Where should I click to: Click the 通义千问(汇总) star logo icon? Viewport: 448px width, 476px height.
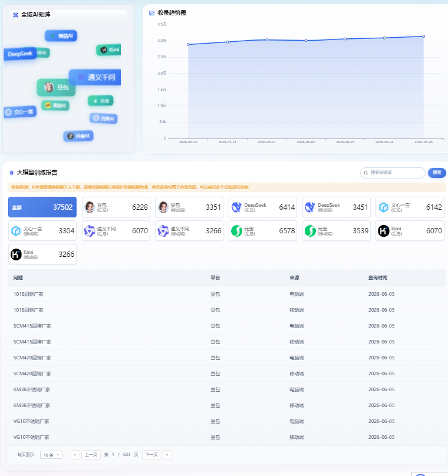coord(90,231)
